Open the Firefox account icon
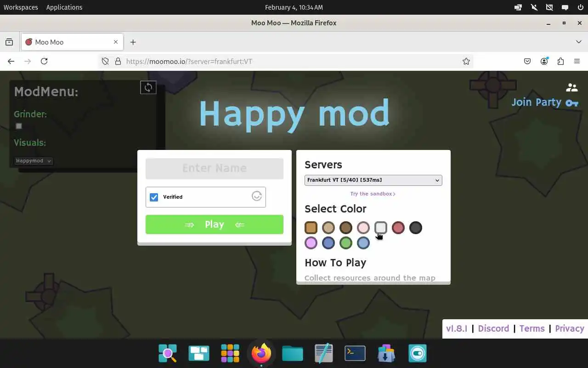Screen dimensions: 588x368 (x=544, y=61)
